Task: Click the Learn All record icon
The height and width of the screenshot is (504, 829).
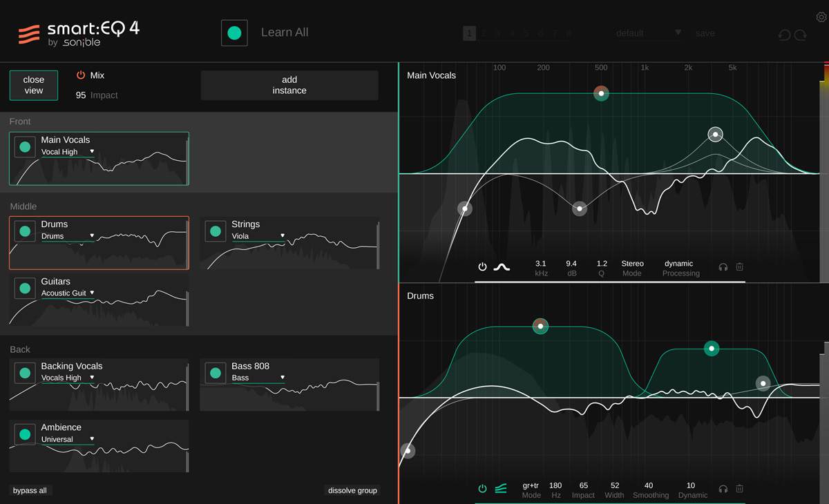Action: 234,32
